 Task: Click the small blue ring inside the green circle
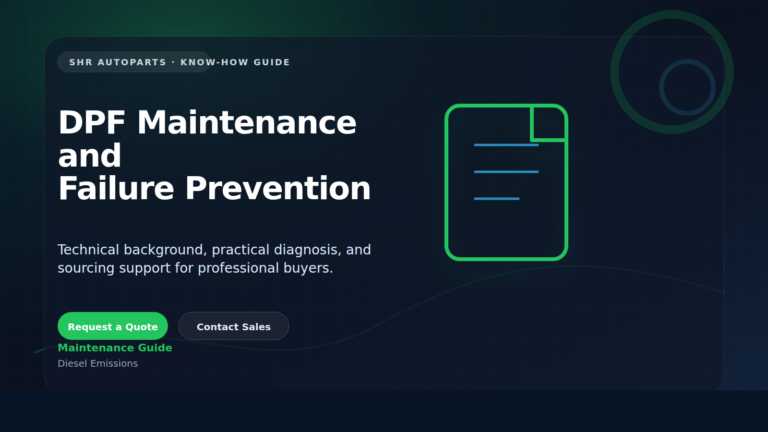tap(687, 88)
